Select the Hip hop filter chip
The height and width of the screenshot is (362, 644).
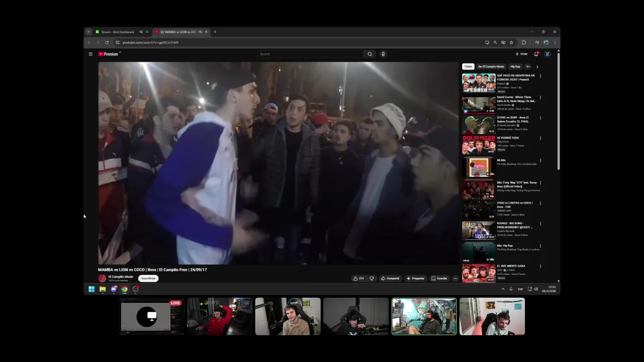515,66
